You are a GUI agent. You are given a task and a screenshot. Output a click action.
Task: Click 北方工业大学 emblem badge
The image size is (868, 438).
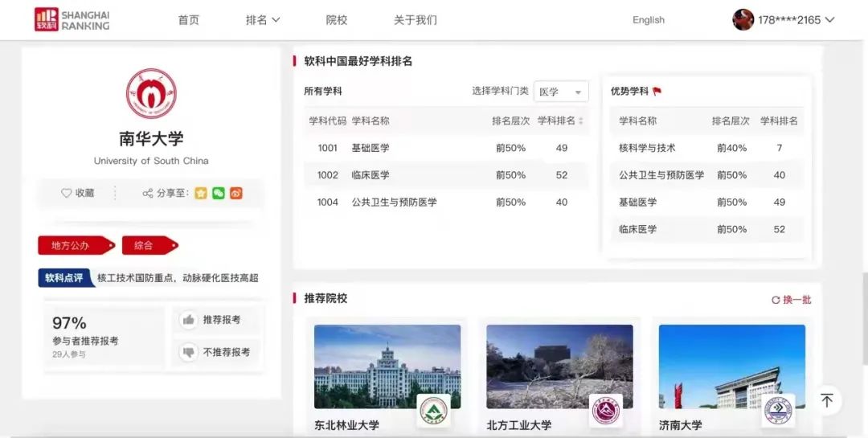[606, 411]
